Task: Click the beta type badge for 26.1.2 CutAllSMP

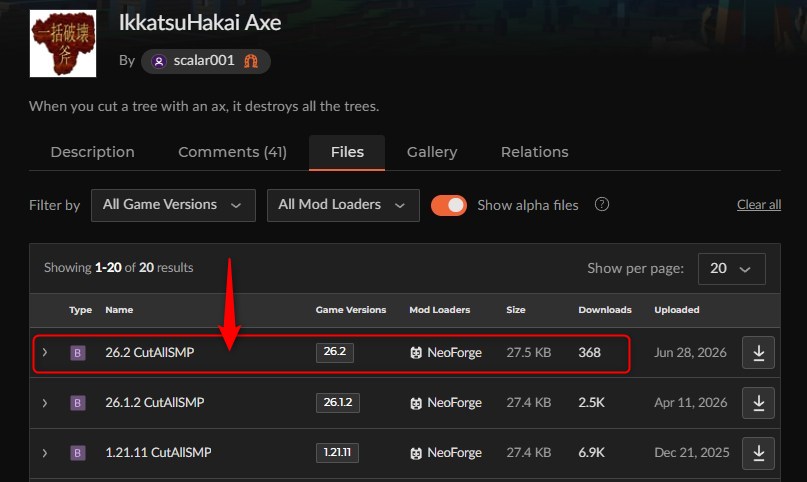Action: pos(78,403)
